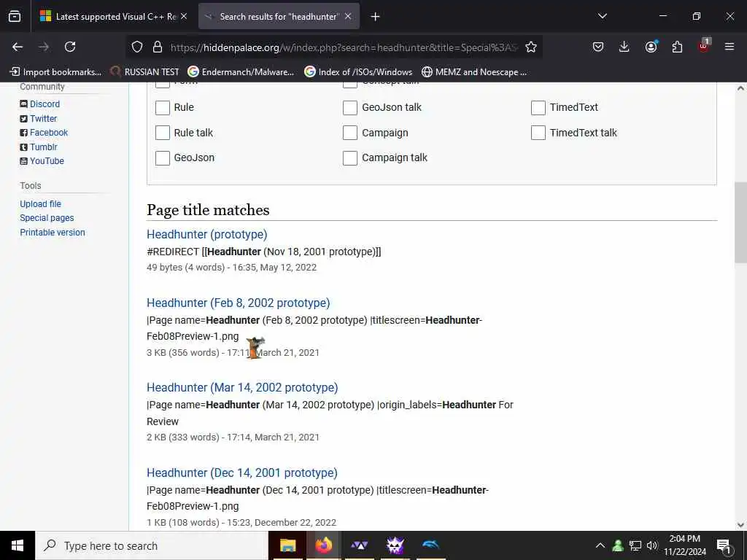Focus the address bar URL field
This screenshot has height=560, width=747.
click(x=343, y=47)
